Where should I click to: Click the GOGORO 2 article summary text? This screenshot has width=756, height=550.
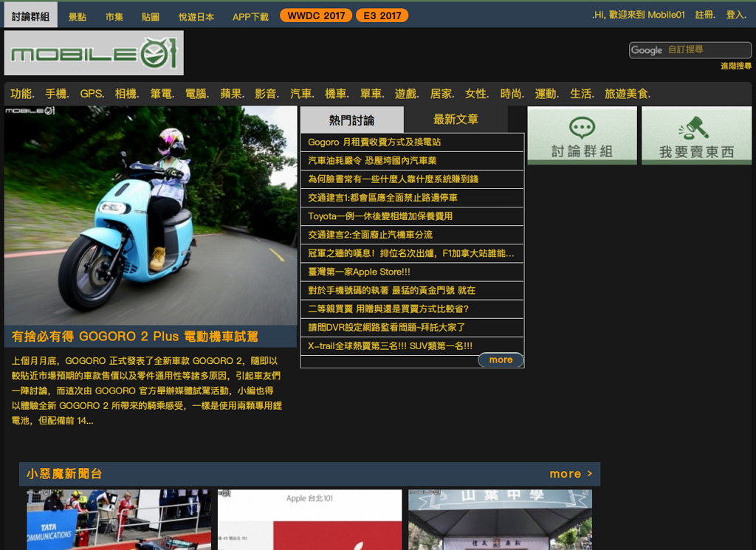[147, 391]
